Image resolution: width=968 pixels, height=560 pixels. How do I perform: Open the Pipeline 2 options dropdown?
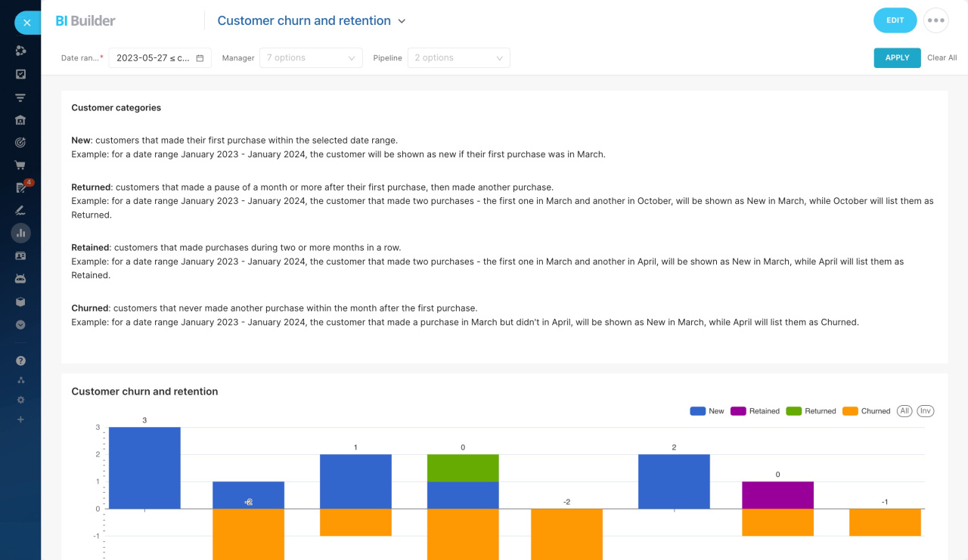pos(458,57)
